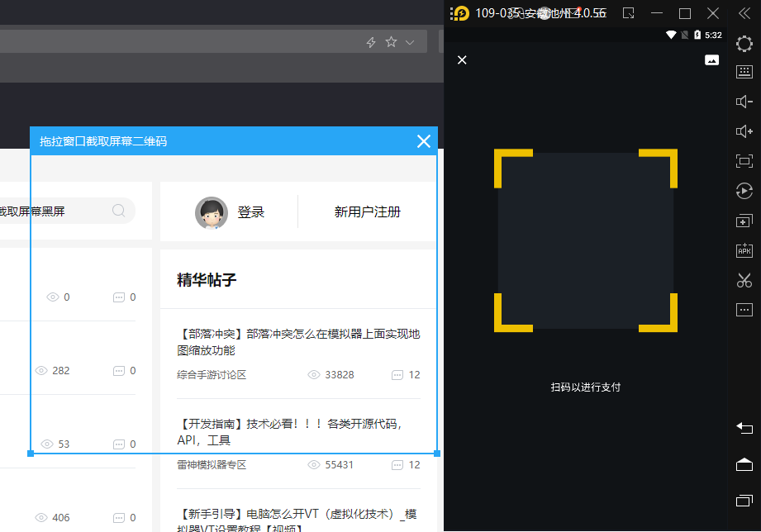Open gallery image icon in scanner
The width and height of the screenshot is (761, 532).
[711, 59]
